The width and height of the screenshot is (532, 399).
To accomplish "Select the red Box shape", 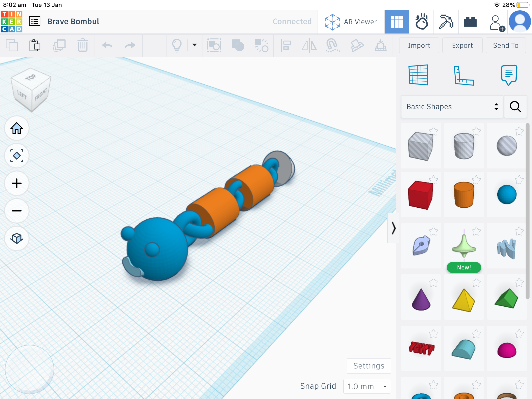I will tap(420, 195).
